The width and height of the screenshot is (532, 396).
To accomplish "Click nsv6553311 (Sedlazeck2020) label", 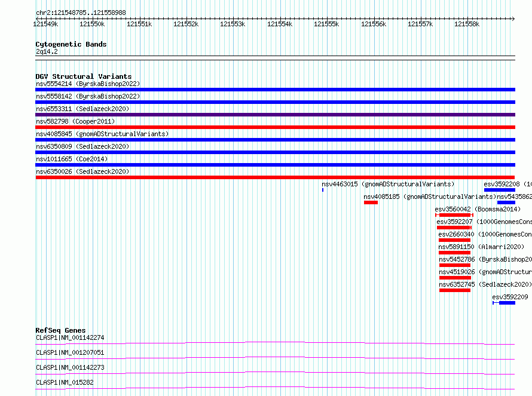I will pos(82,109).
